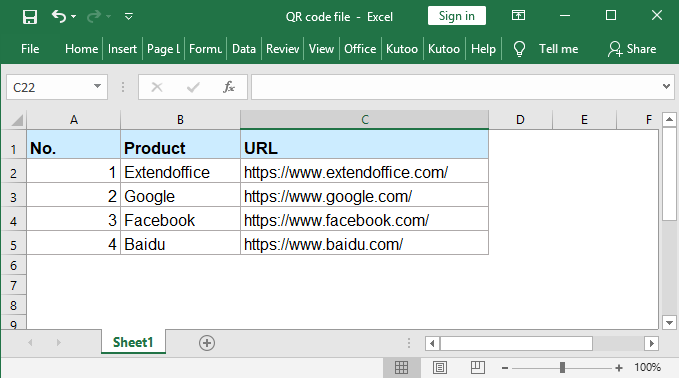Viewport: 679px width, 378px height.
Task: Click the Select All corner triangle
Action: (x=16, y=120)
